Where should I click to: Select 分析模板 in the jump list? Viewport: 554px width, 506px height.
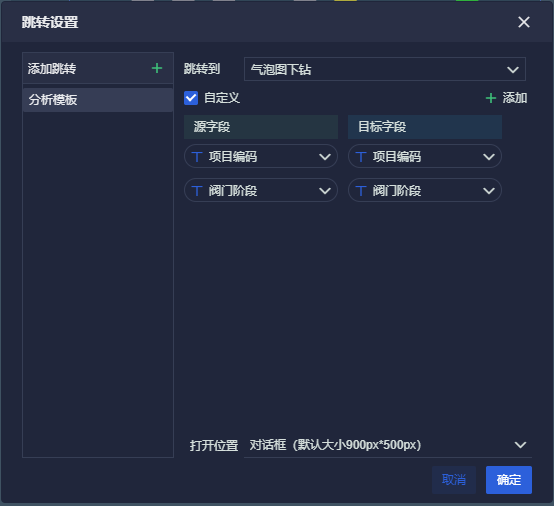[98, 100]
